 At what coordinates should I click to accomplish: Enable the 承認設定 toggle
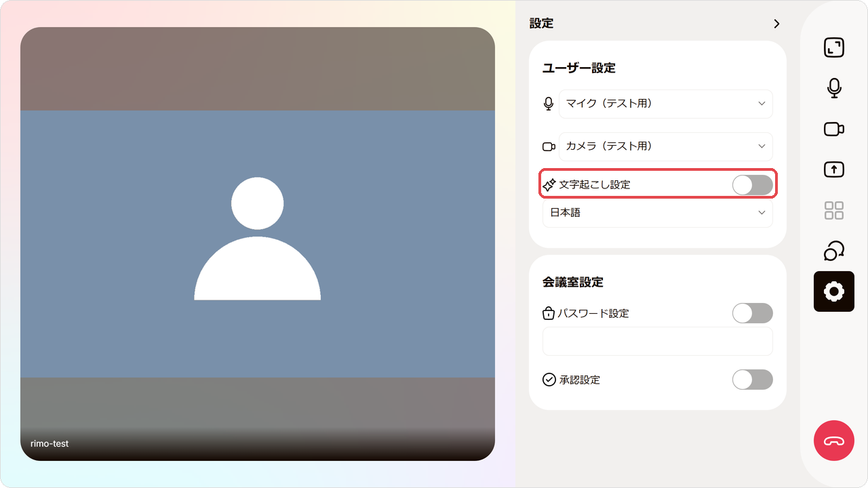pyautogui.click(x=753, y=380)
